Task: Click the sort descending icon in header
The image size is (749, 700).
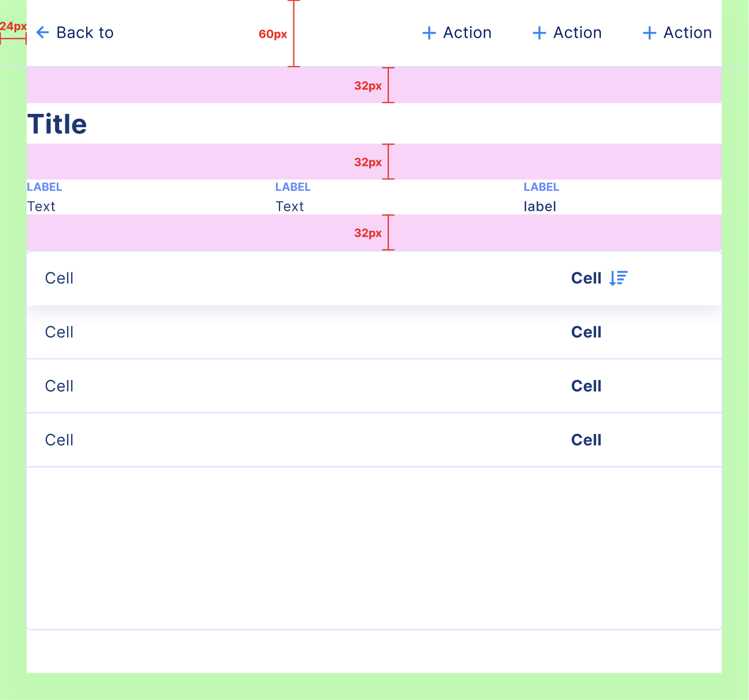Action: (x=618, y=278)
